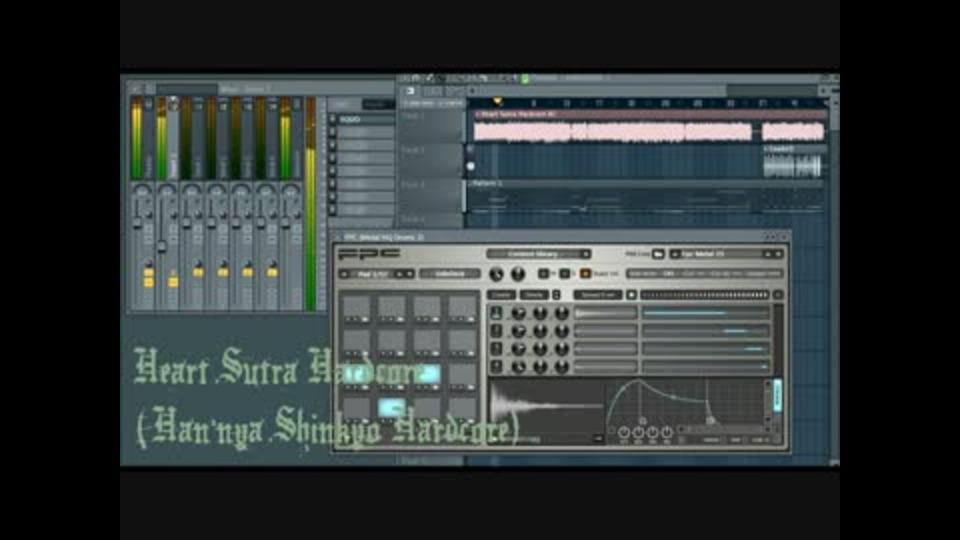Select second mixer effect slot

pos(365,132)
